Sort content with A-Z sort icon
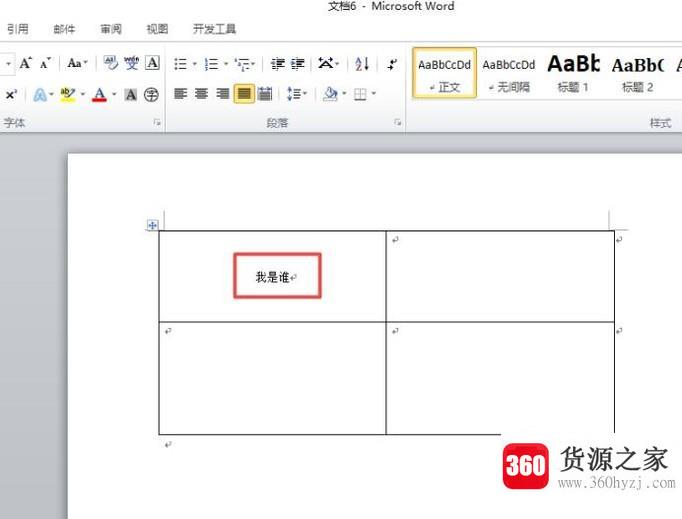The height and width of the screenshot is (519, 682). tap(362, 64)
